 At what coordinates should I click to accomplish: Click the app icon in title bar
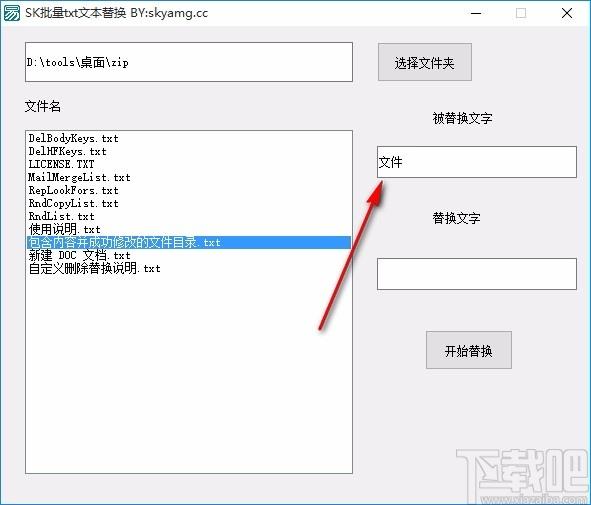click(12, 13)
